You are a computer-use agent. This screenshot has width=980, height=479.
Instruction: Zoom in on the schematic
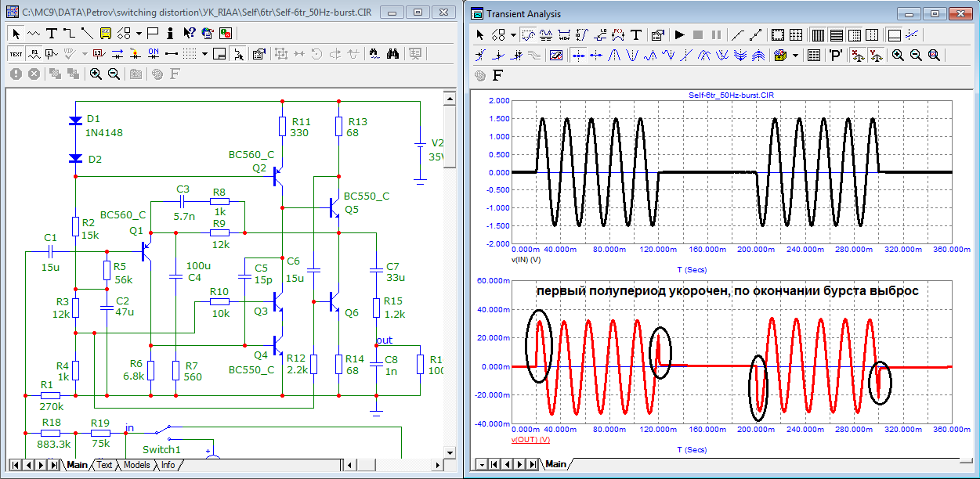click(x=96, y=74)
